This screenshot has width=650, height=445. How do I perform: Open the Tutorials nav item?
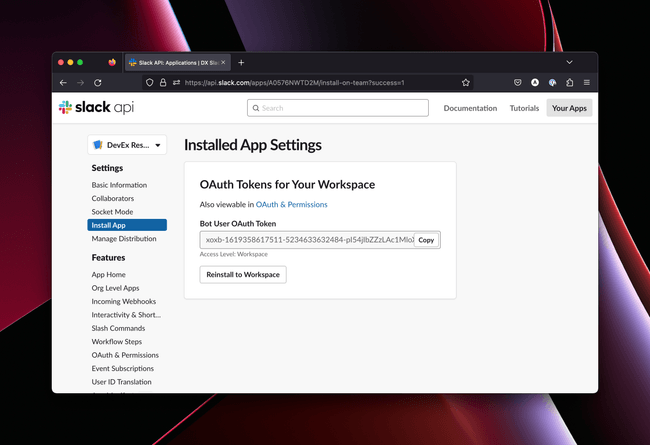524,108
